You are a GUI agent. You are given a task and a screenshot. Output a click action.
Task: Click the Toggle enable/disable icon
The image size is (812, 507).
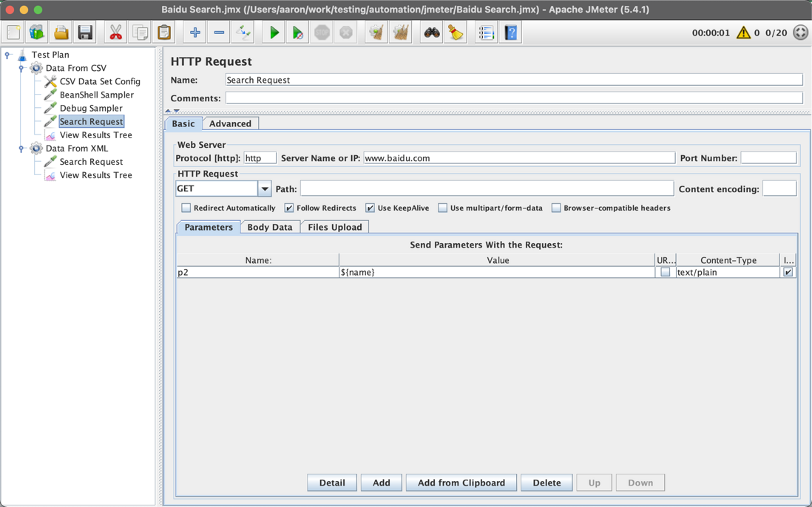click(243, 33)
